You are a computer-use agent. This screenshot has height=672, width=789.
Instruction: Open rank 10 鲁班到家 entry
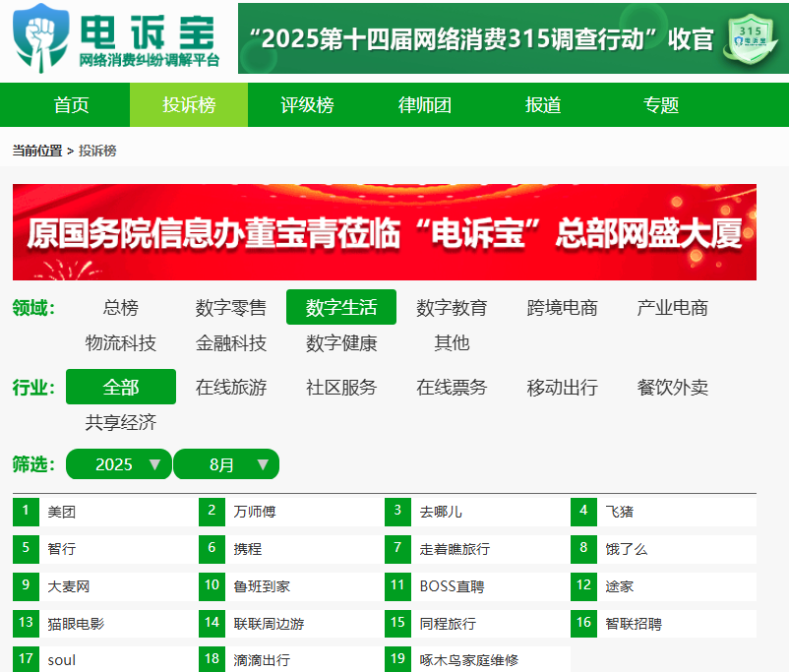click(x=291, y=586)
